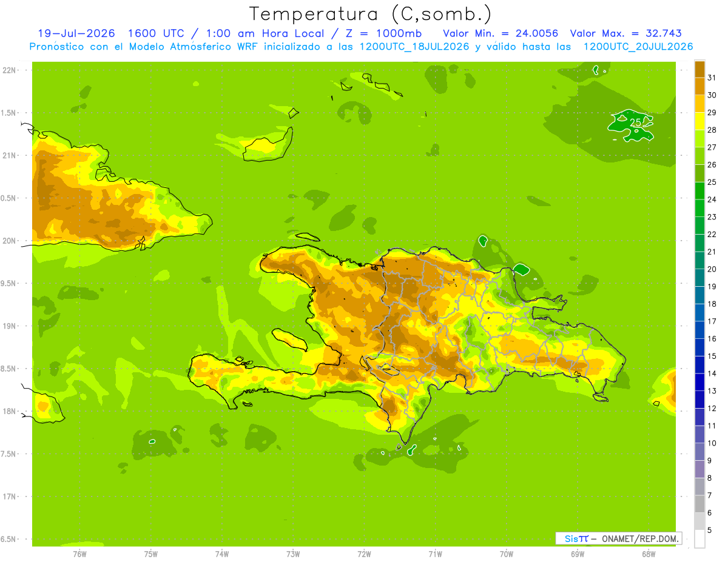Screen dimensions: 728x562
Task: Click the '70W' longitude label
Action: [x=507, y=554]
